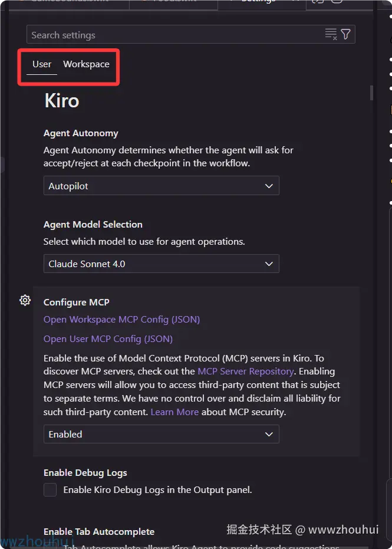This screenshot has height=549, width=392.
Task: Click the gear icon beside Configure MCP
Action: coord(25,300)
